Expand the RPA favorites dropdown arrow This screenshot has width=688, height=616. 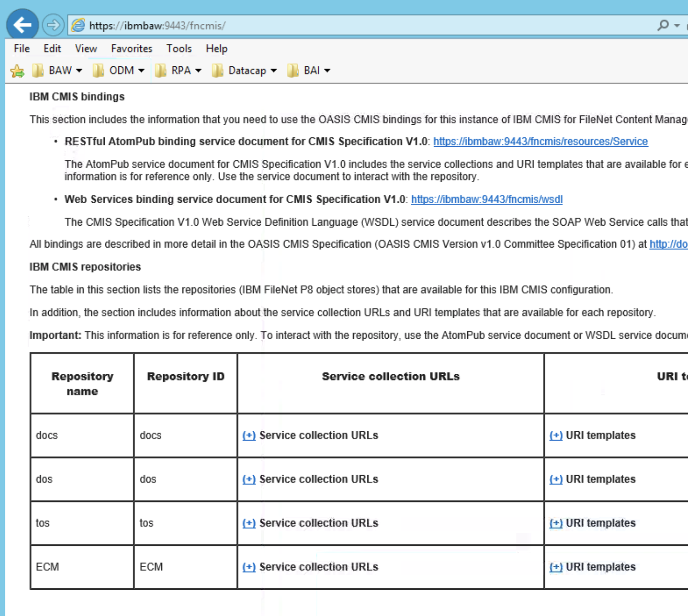tap(198, 71)
